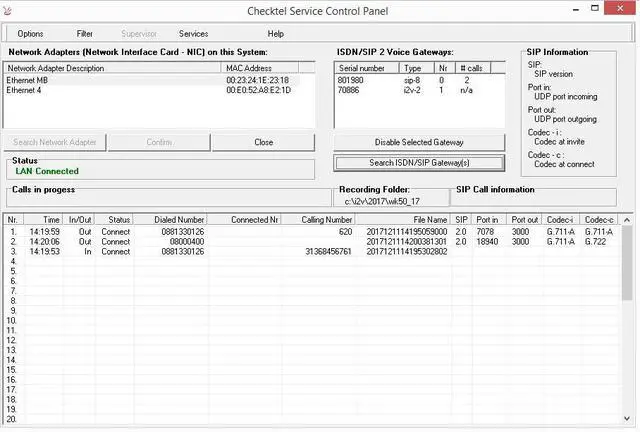Click the Close button
640x432 pixels.
[263, 142]
